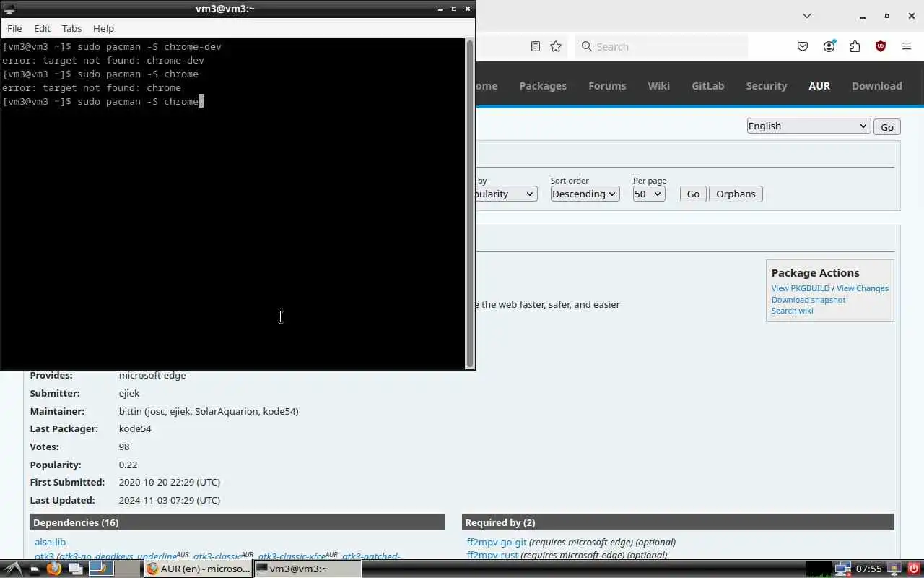Open alsa-lib dependency link

50,542
